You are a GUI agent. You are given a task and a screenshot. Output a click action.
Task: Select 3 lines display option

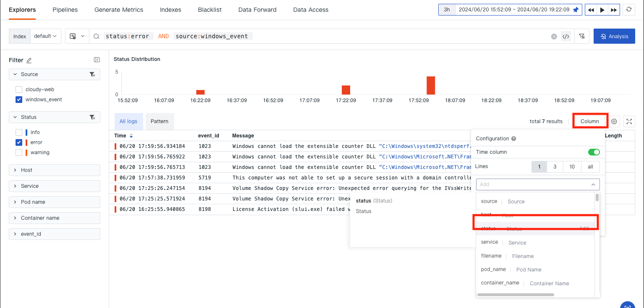pyautogui.click(x=555, y=167)
